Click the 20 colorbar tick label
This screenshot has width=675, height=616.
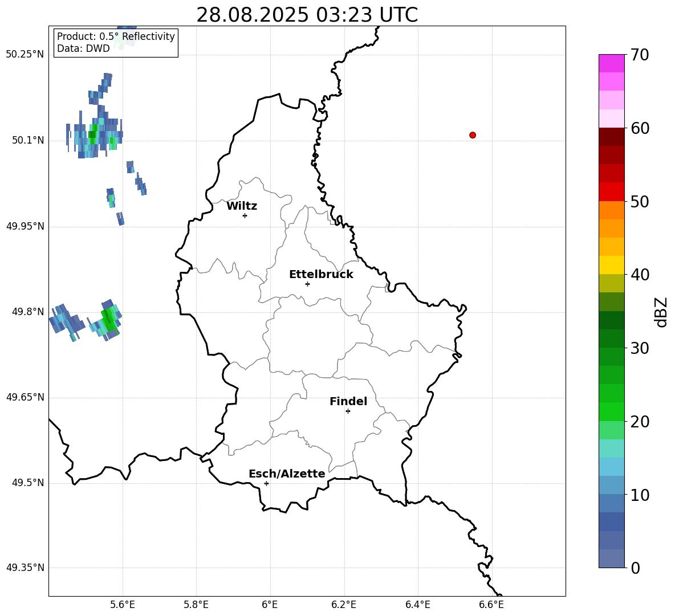point(639,422)
